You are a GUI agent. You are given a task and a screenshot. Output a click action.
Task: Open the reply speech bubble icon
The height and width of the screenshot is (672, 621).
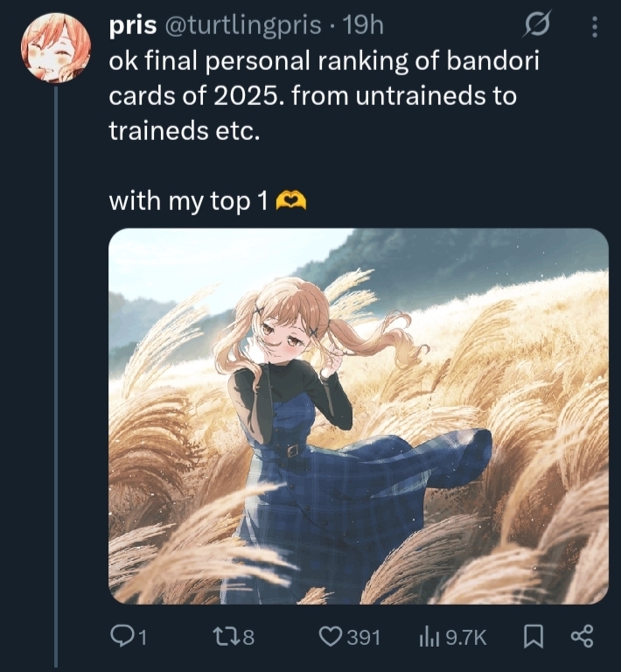(122, 635)
